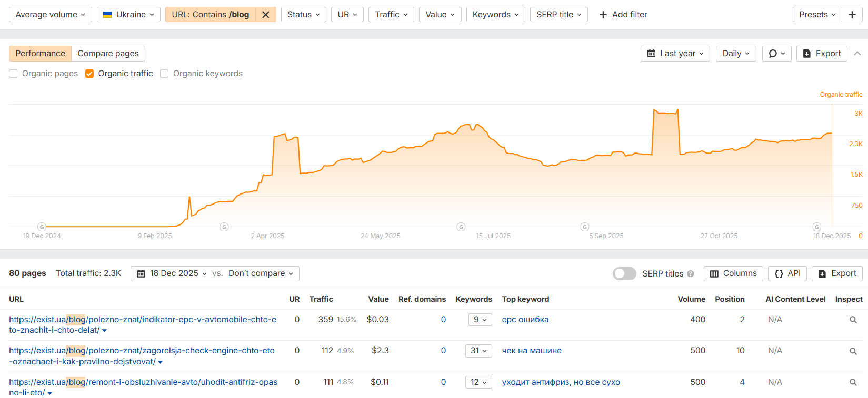
Task: Click the SERP titles help question icon
Action: click(691, 274)
